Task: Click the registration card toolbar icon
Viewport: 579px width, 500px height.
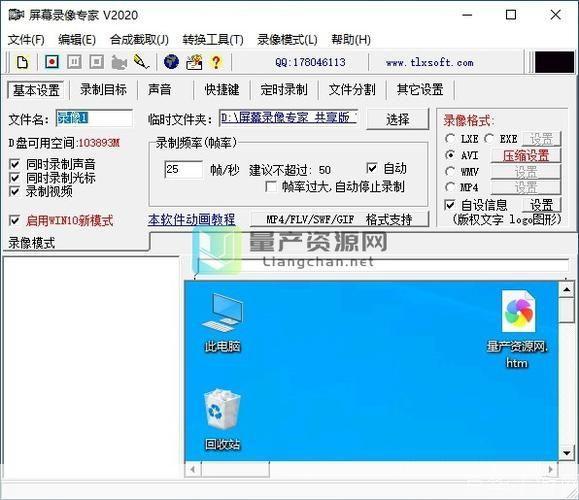Action: [x=194, y=62]
